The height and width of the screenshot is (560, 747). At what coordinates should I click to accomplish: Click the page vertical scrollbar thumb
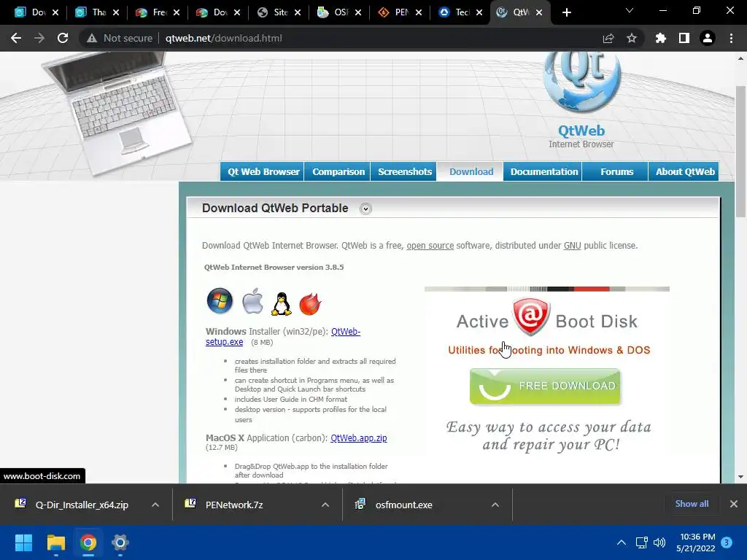pyautogui.click(x=740, y=152)
